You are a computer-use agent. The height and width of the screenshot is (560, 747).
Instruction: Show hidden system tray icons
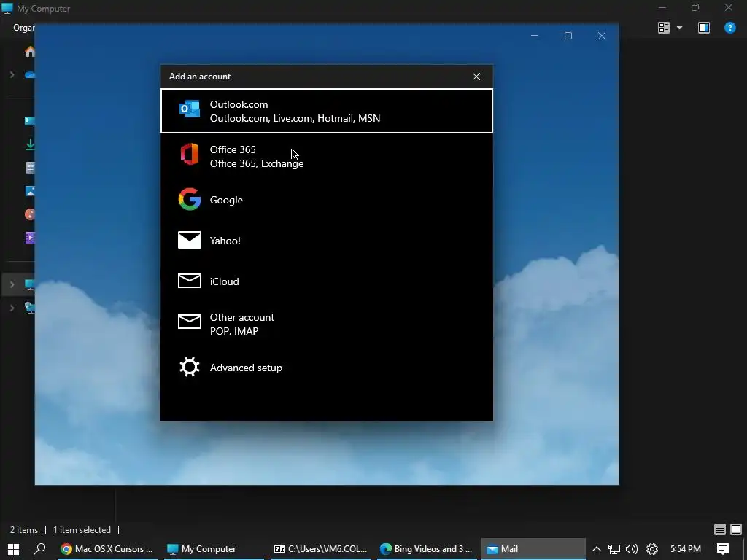(x=597, y=549)
